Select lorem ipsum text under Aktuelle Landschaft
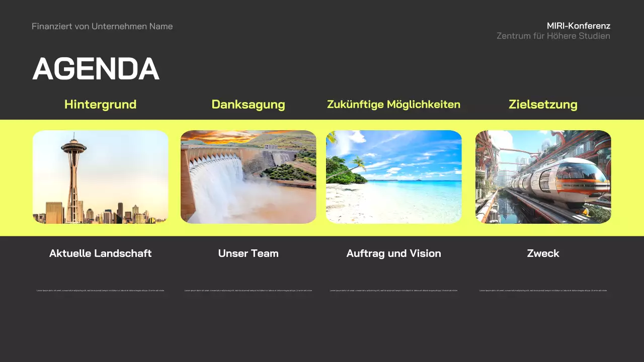The width and height of the screenshot is (644, 362). 101,291
